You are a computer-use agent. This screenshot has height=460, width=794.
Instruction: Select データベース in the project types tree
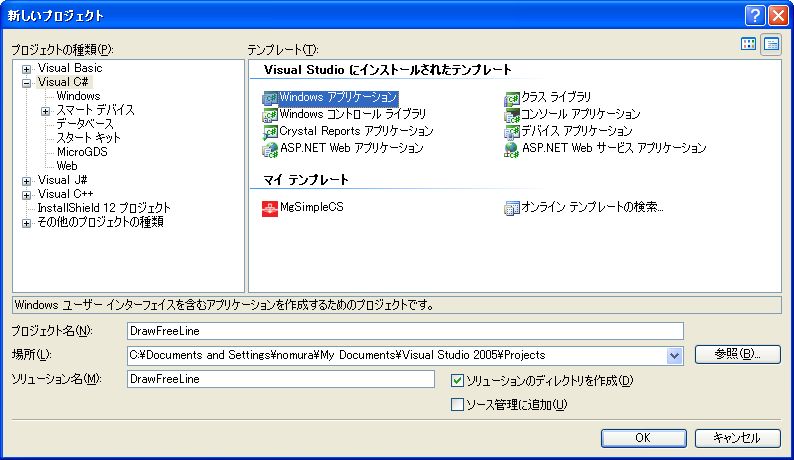click(x=84, y=124)
